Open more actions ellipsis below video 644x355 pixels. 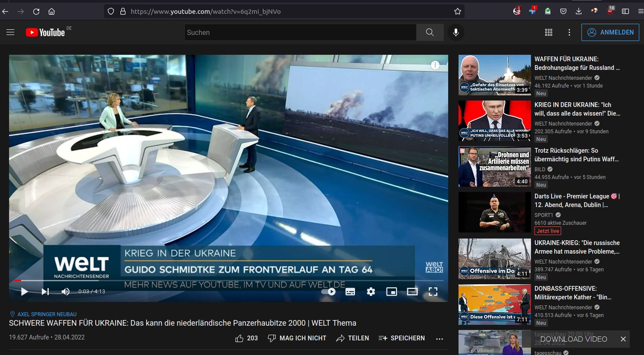tap(440, 339)
